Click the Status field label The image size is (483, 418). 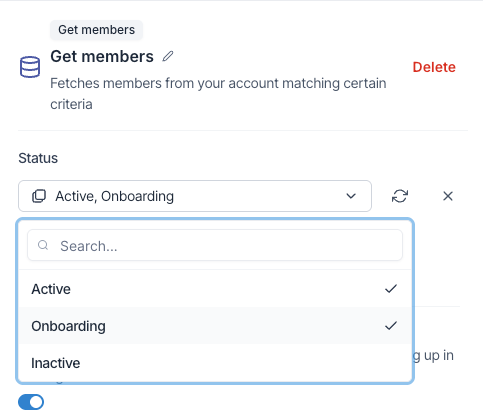38,158
